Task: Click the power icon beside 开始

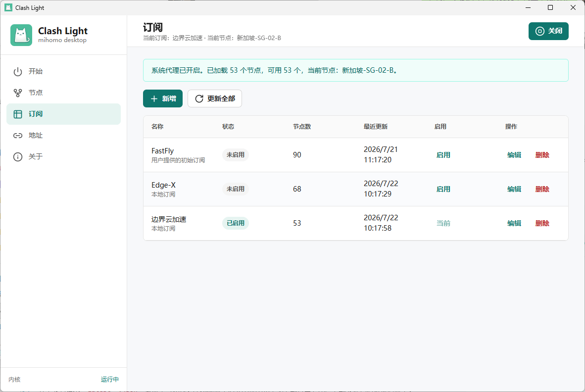Action: tap(17, 72)
